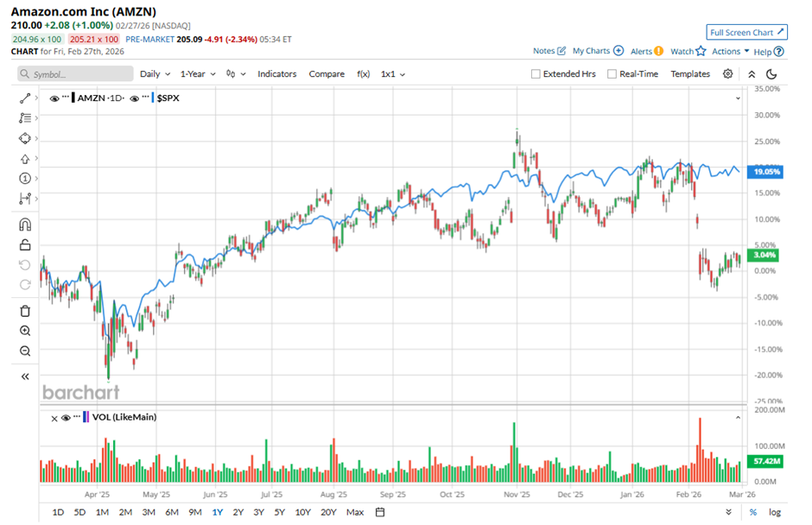Open the Templates menu
This screenshot has width=812, height=525.
[x=690, y=74]
